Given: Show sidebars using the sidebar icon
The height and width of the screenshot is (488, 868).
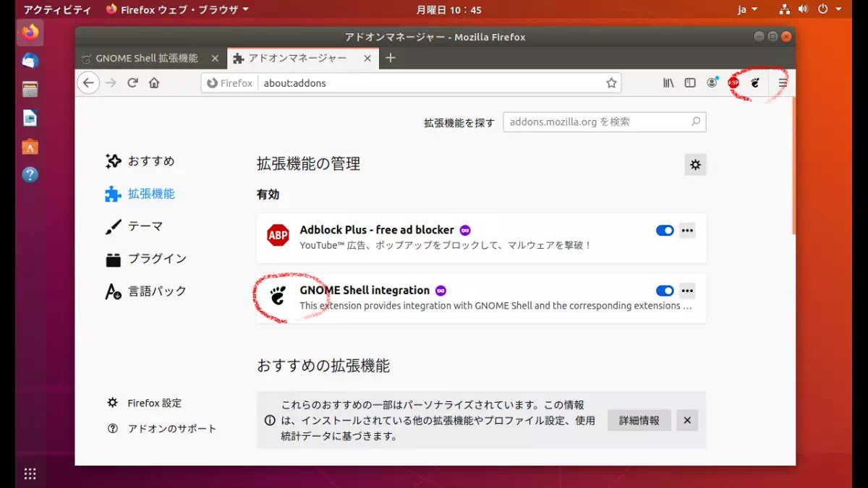Looking at the screenshot, I should tap(690, 83).
